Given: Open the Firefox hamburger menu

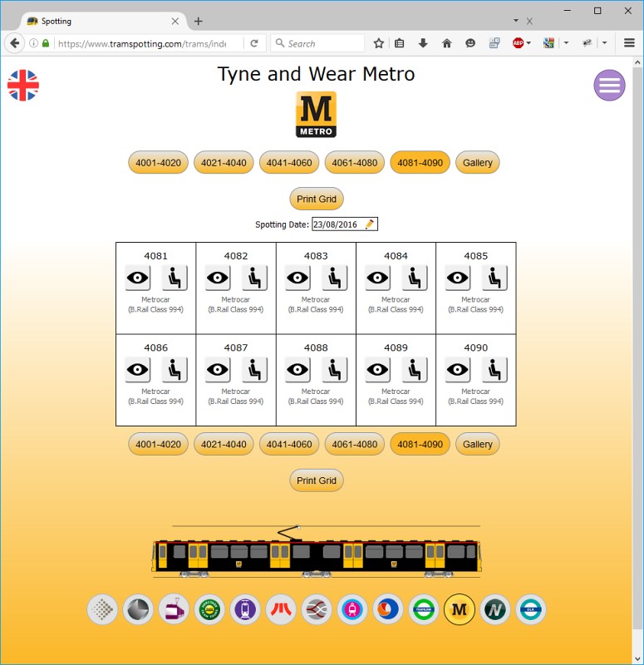Looking at the screenshot, I should 629,43.
